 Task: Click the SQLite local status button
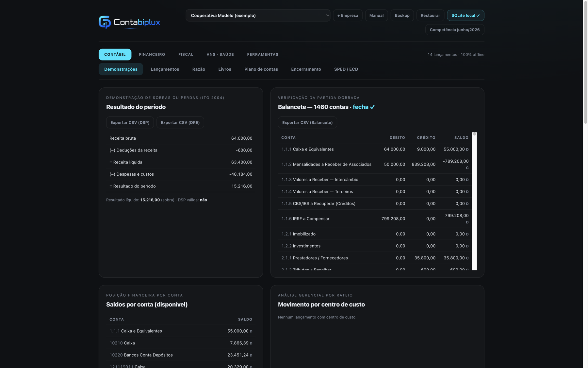(x=465, y=15)
